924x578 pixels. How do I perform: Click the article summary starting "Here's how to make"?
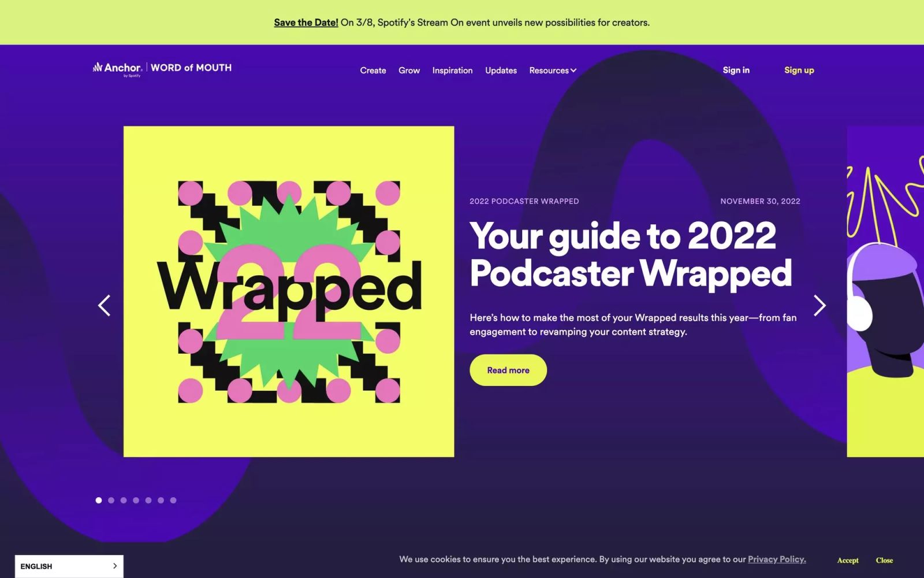(633, 325)
